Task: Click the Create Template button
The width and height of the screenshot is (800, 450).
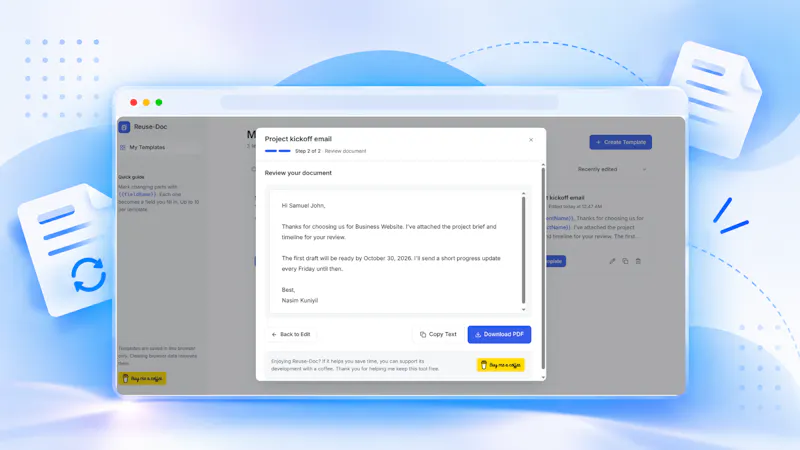Action: coord(620,142)
